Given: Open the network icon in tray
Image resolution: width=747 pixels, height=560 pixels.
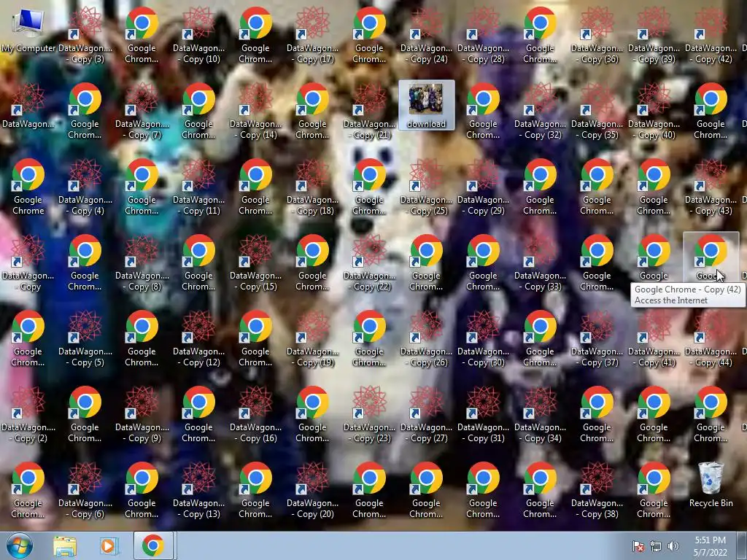Looking at the screenshot, I should 656,546.
